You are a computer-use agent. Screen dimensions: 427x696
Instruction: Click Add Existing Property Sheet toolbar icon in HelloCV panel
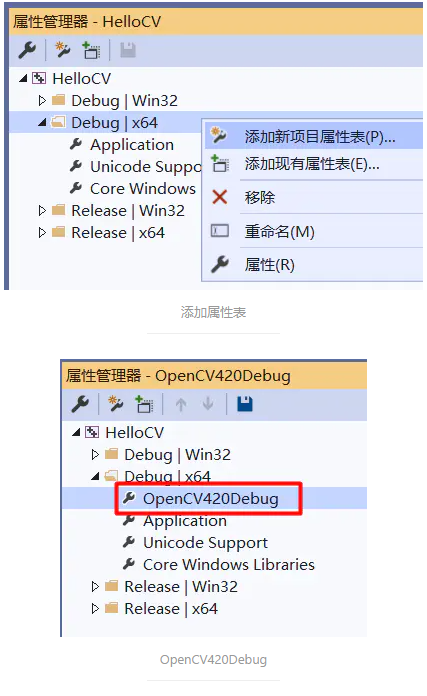coord(91,50)
